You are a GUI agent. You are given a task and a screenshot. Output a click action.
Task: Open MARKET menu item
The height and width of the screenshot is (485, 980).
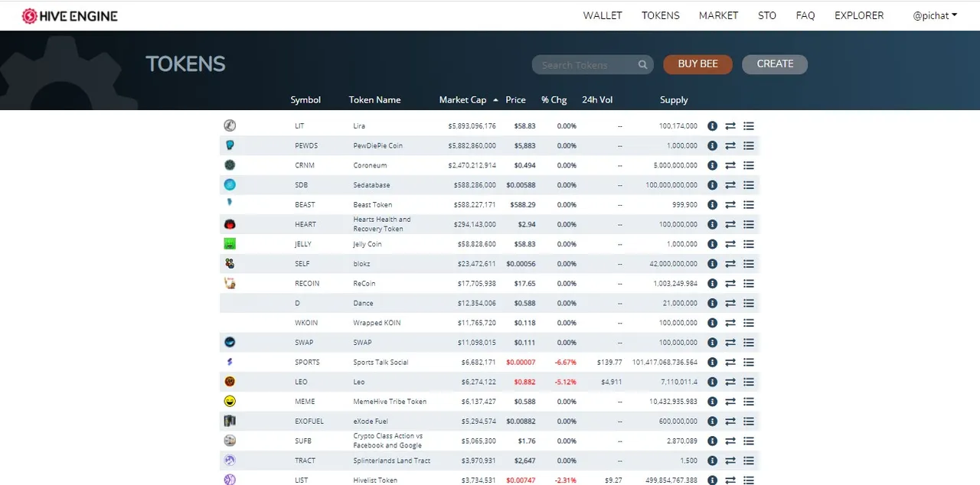[718, 15]
